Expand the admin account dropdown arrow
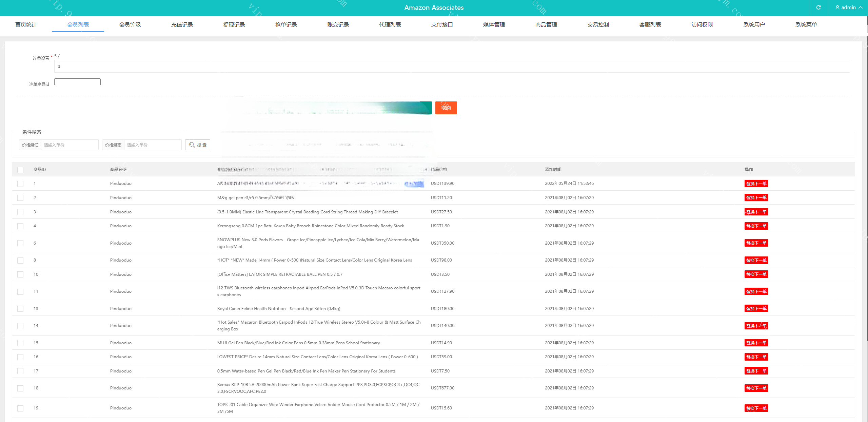The image size is (868, 422). click(x=861, y=7)
